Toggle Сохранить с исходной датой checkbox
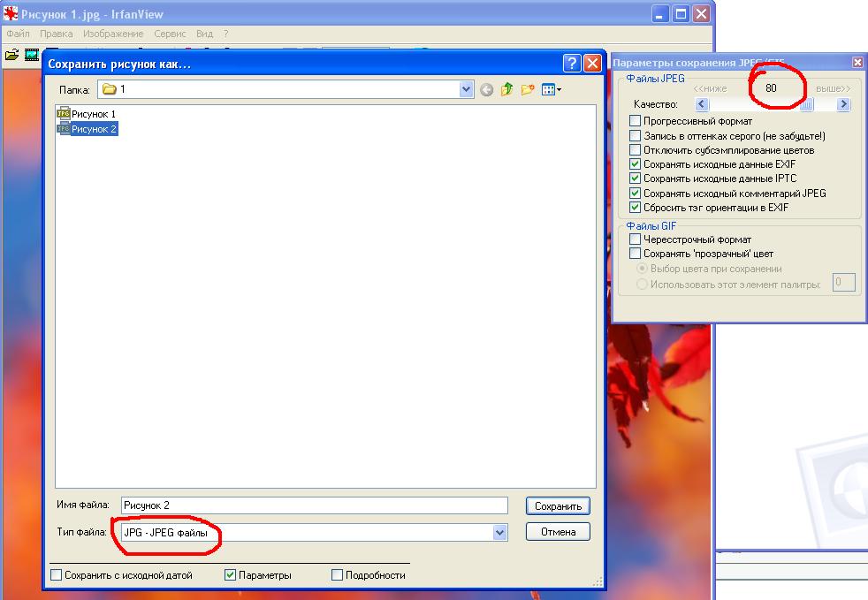Screen dimensions: 868x600 click(57, 575)
